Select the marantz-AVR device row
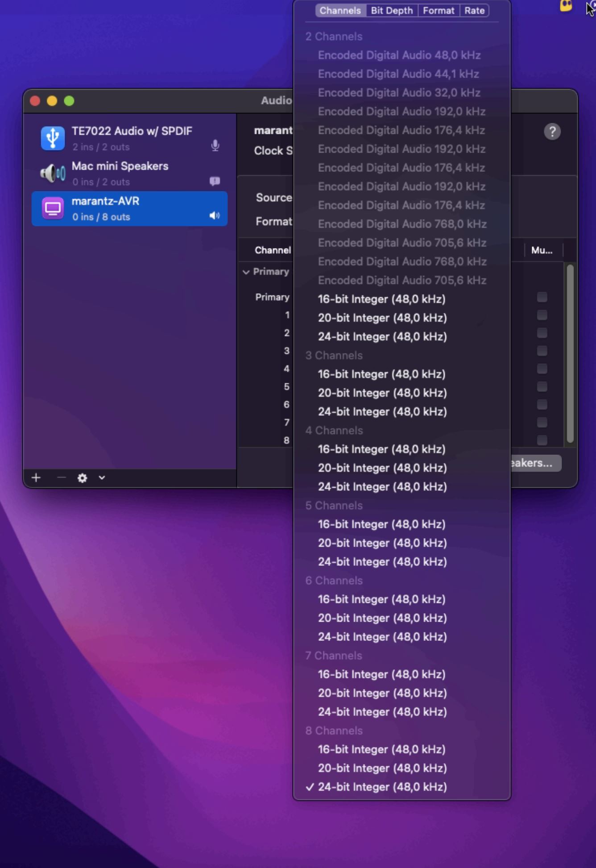The height and width of the screenshot is (868, 596). click(x=129, y=208)
